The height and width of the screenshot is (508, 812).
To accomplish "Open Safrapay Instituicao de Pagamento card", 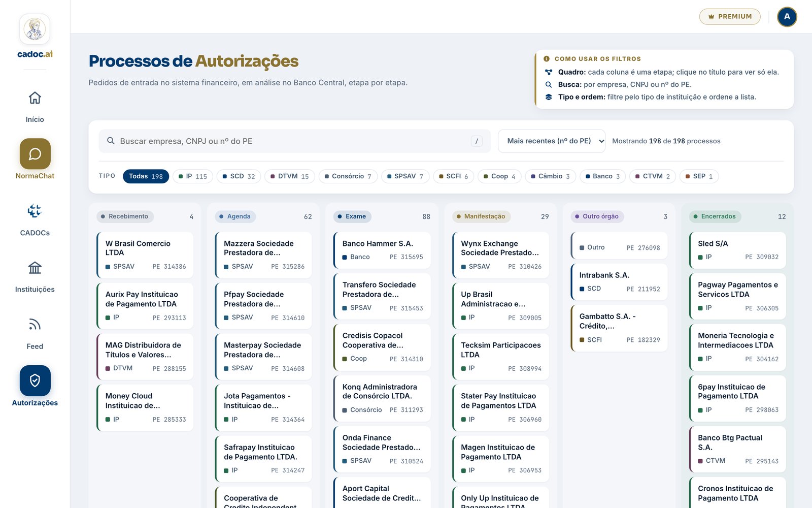I will point(263,459).
